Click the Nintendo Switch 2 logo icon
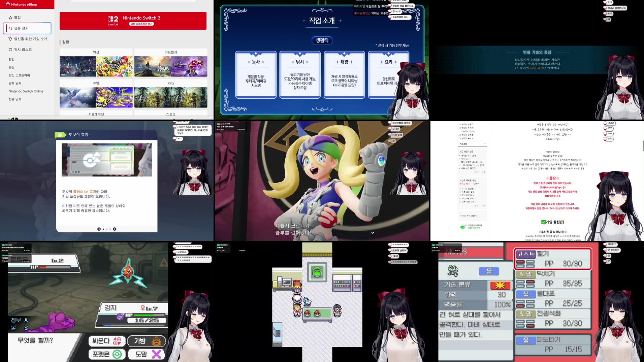Screen dimensions: 644x362 click(112, 21)
